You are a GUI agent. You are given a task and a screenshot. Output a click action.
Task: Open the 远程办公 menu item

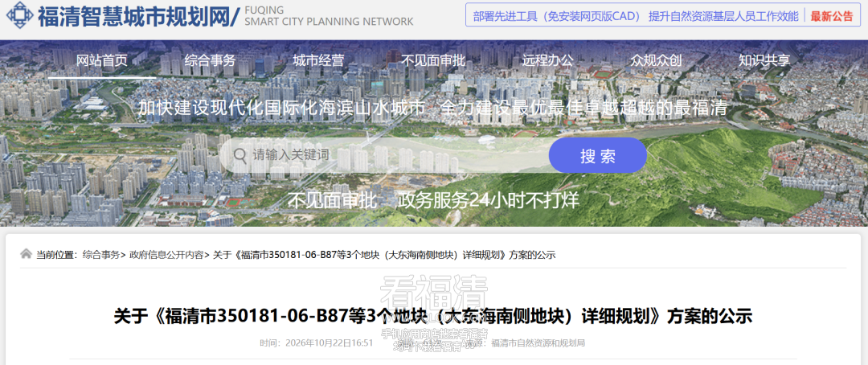(547, 60)
